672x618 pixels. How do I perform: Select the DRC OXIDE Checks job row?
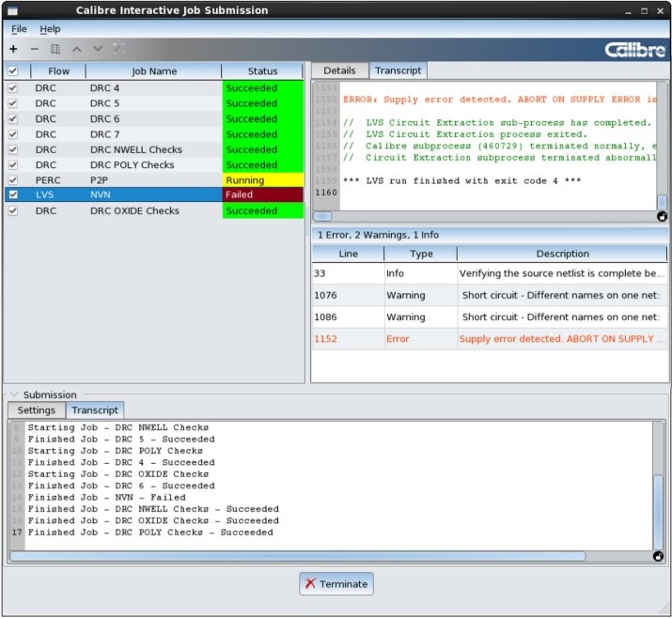(154, 210)
